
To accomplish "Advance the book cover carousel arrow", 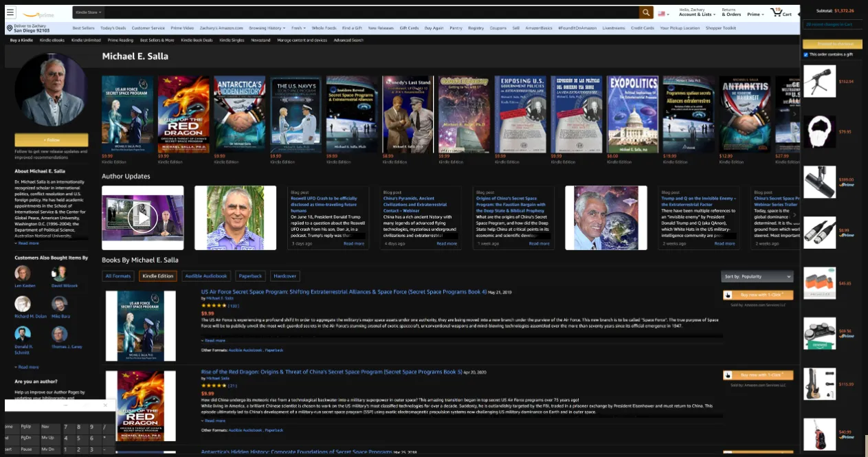I will (x=794, y=115).
